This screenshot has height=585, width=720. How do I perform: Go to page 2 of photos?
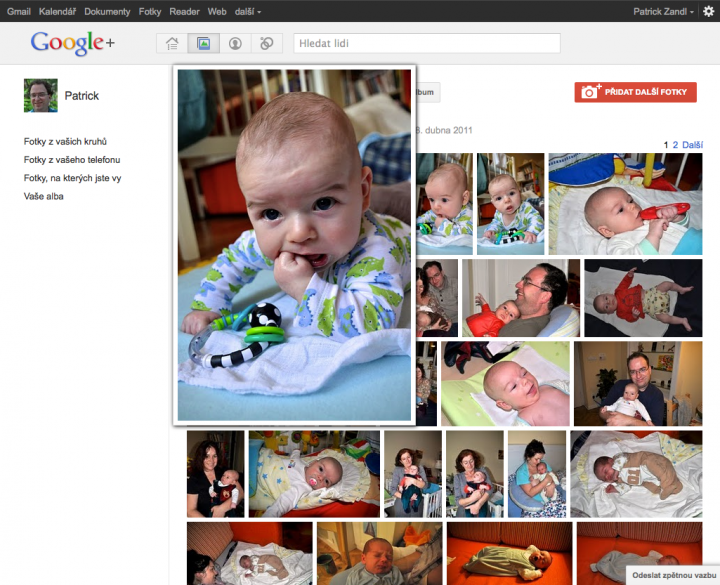(x=675, y=145)
